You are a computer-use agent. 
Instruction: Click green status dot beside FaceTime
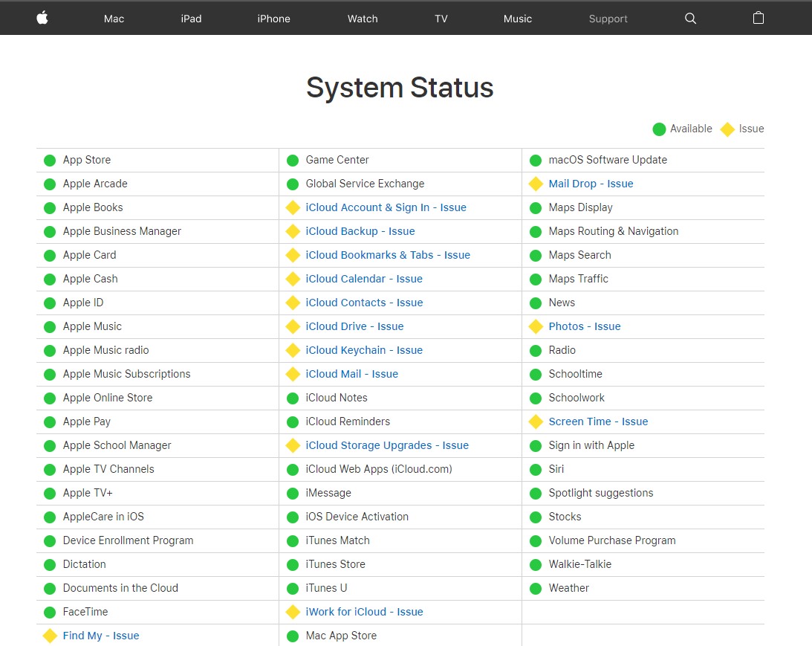pyautogui.click(x=50, y=613)
